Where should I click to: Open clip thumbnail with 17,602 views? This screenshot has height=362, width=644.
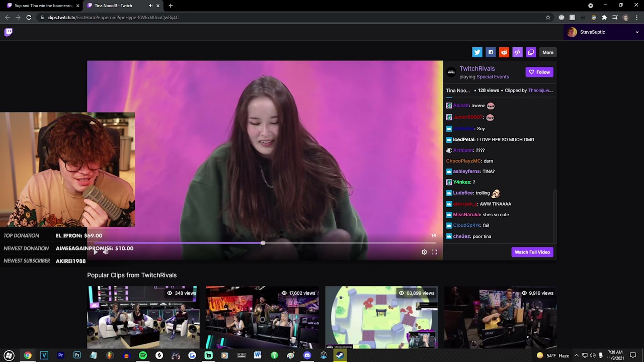tap(262, 317)
